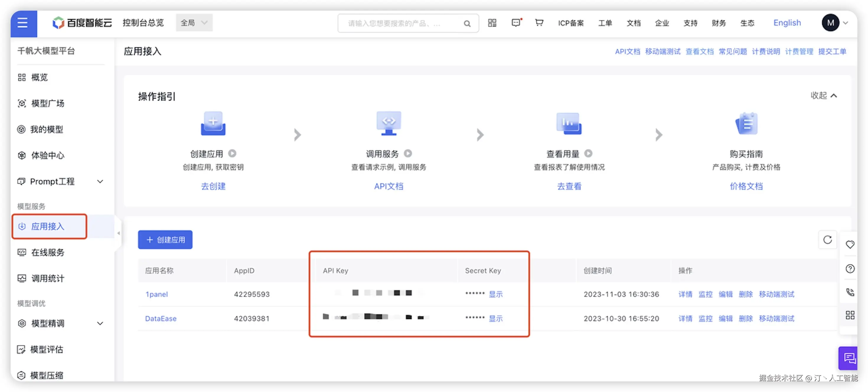Click the help question mark icon
The width and height of the screenshot is (868, 392).
pyautogui.click(x=850, y=268)
